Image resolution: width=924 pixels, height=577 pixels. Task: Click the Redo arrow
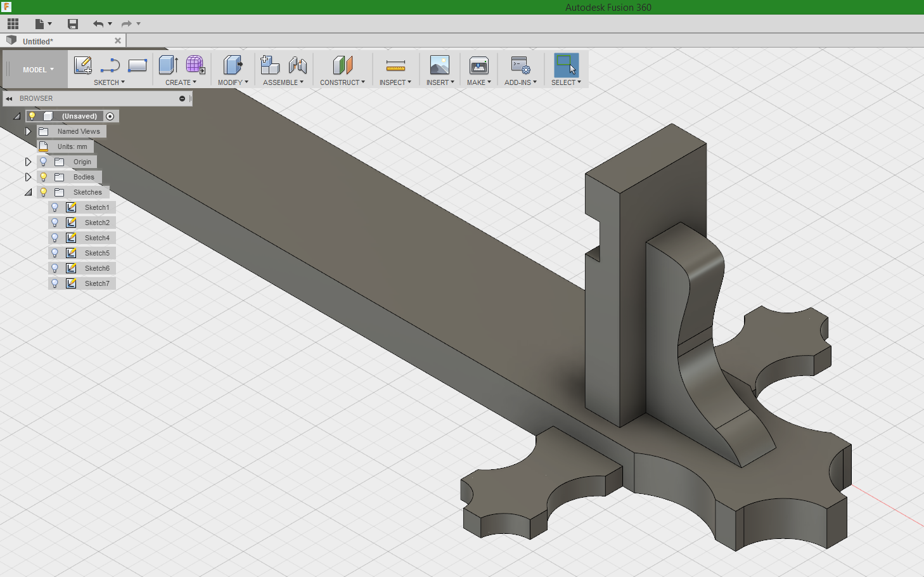(126, 24)
